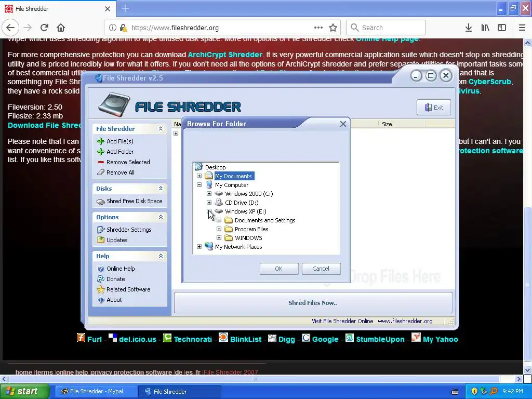The width and height of the screenshot is (532, 399).
Task: Open the StumbleUpon bookmark link
Action: coord(380,339)
